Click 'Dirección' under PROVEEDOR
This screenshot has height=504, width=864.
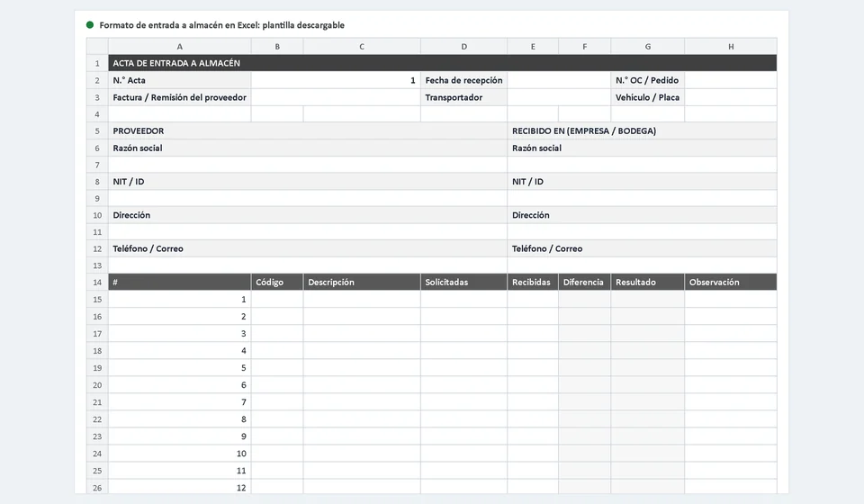point(308,215)
